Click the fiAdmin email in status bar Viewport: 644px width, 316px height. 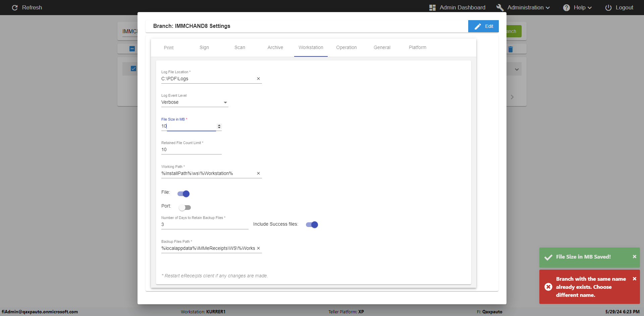(x=40, y=312)
